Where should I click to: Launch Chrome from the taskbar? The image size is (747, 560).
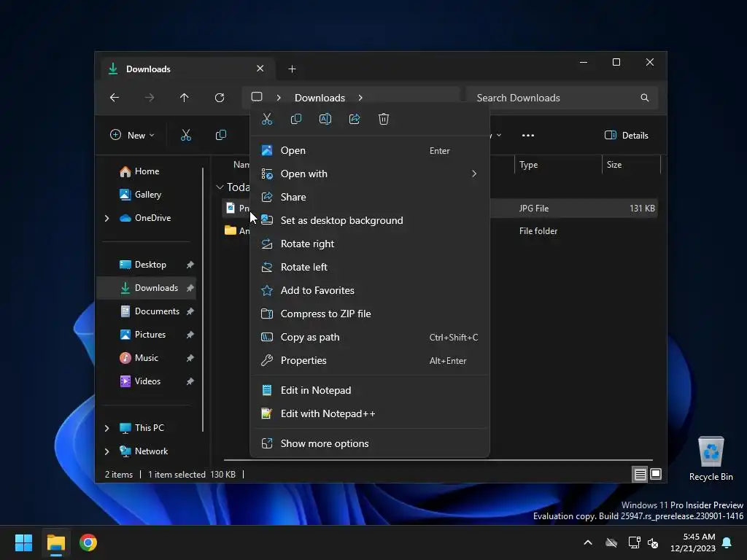pyautogui.click(x=88, y=542)
